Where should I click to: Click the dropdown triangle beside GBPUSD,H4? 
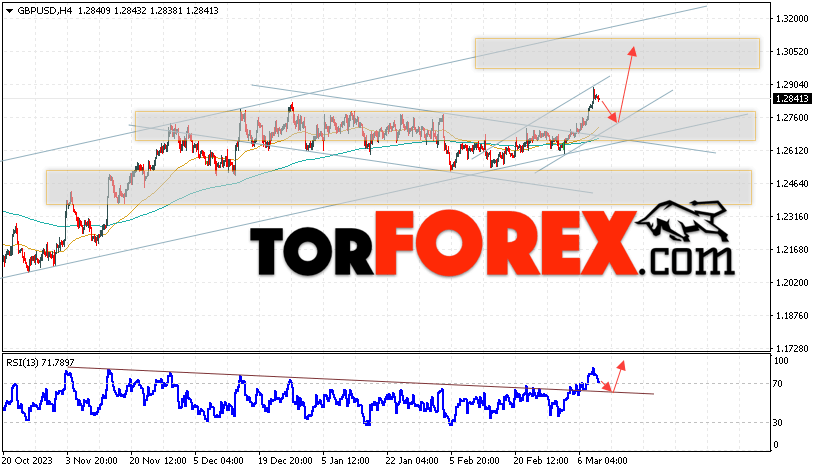10,10
